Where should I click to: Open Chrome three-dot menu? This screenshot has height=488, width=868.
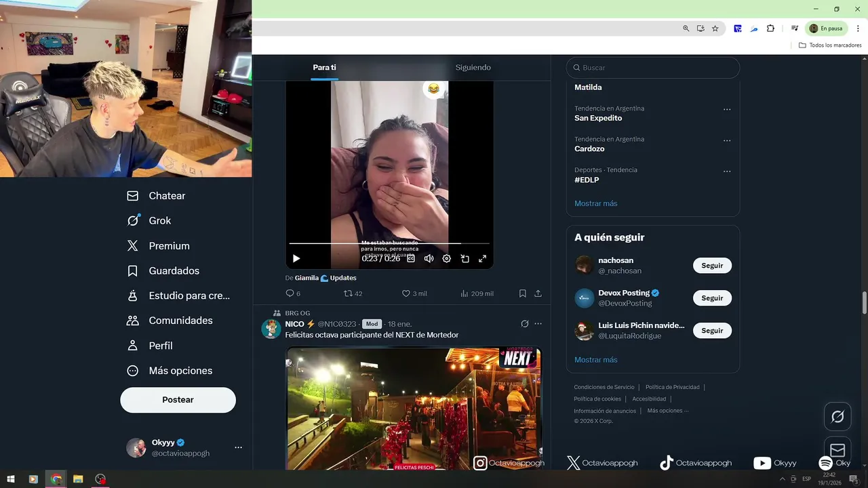(x=858, y=28)
